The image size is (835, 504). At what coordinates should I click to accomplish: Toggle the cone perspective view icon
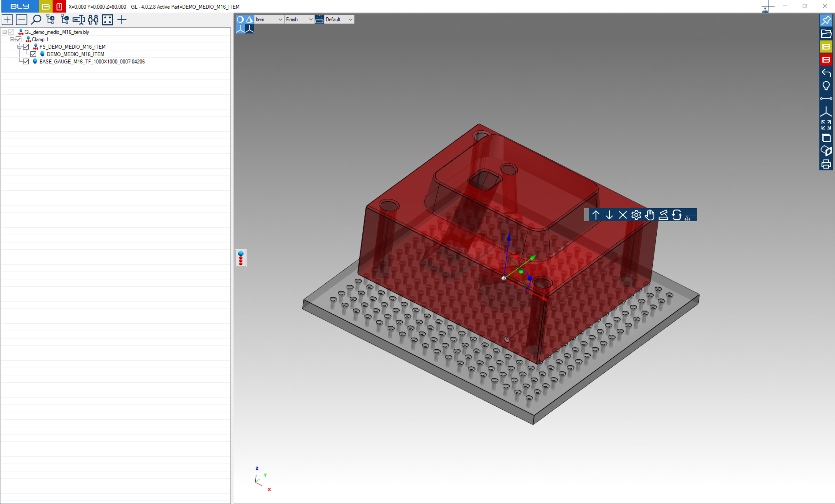249,19
